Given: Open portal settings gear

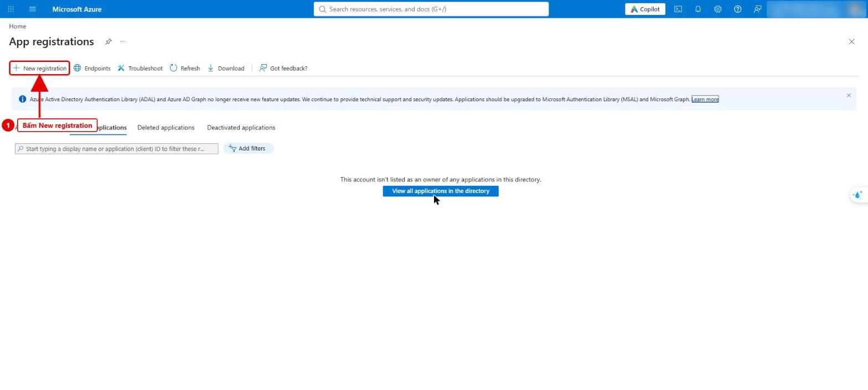Looking at the screenshot, I should point(717,9).
